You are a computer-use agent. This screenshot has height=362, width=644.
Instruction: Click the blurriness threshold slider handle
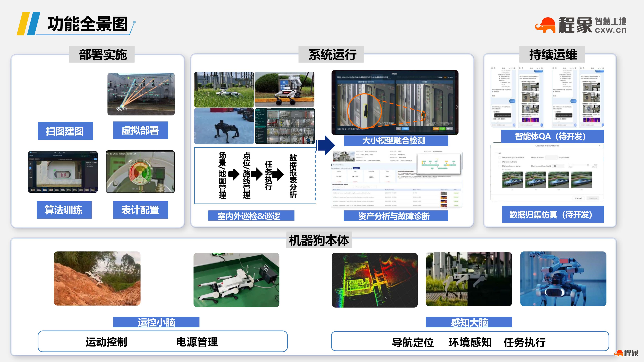click(x=588, y=165)
